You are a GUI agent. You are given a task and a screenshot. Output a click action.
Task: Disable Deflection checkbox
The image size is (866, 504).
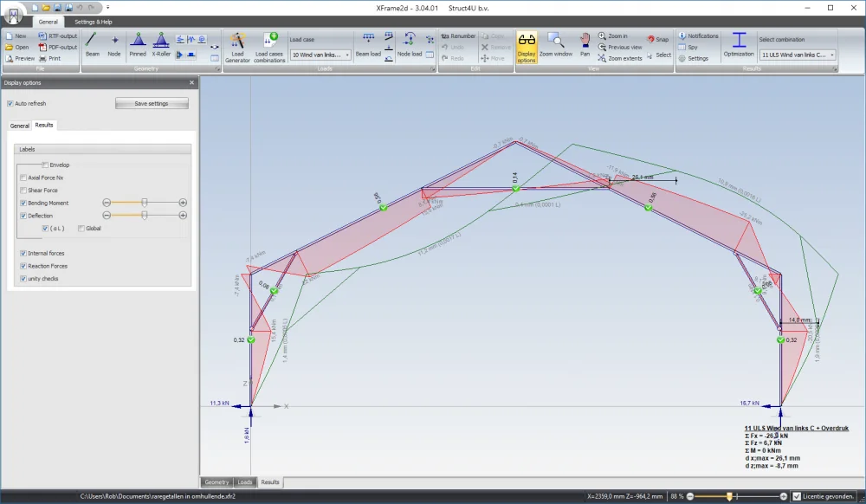click(x=23, y=216)
